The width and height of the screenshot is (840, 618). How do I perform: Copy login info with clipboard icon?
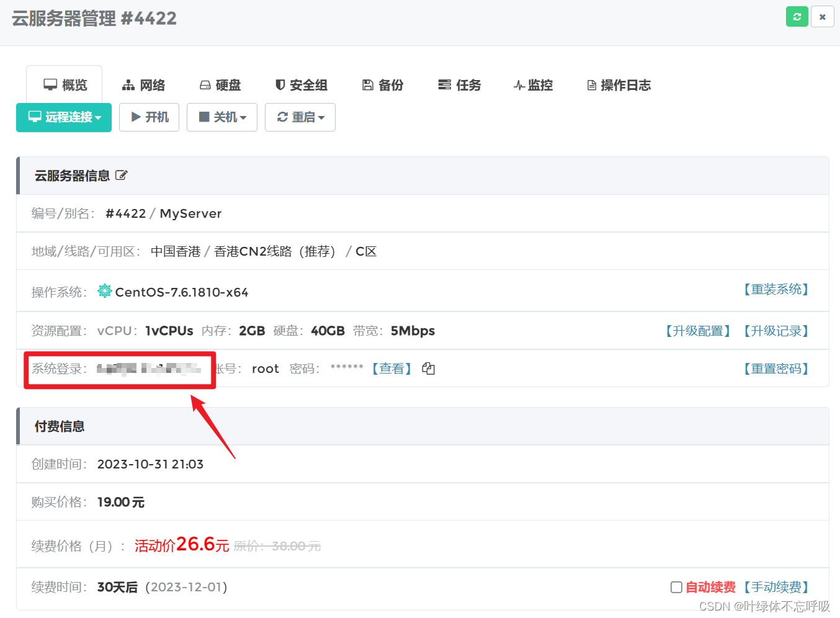click(x=428, y=369)
